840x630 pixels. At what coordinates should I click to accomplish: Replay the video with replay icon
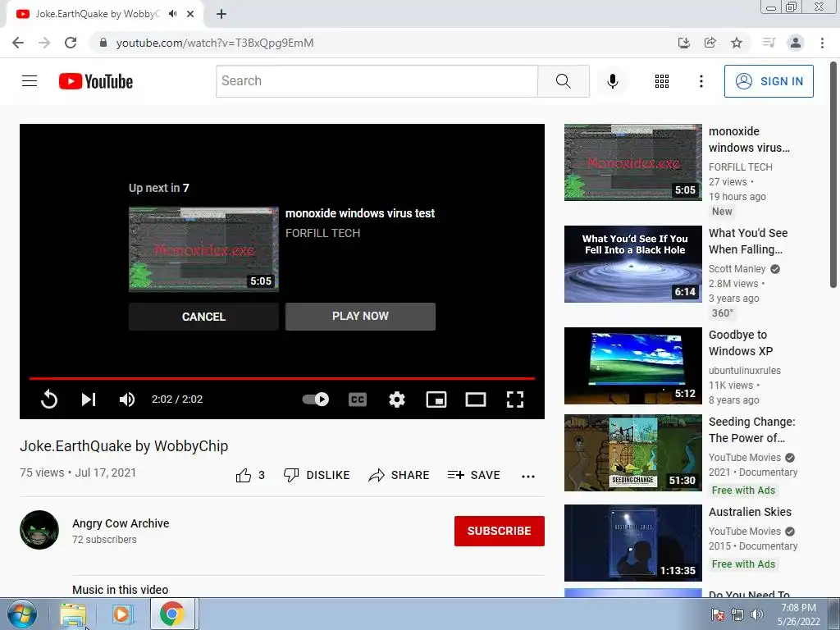pos(48,399)
